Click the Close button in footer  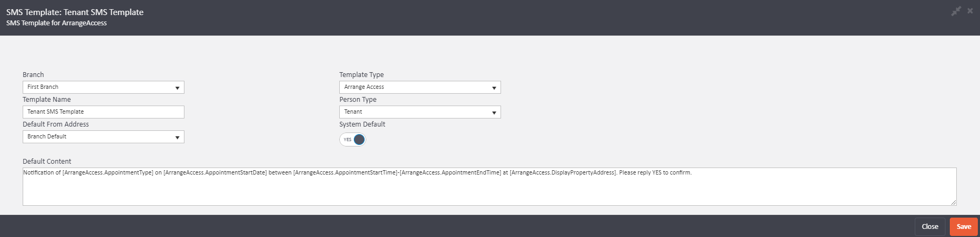[x=930, y=226]
